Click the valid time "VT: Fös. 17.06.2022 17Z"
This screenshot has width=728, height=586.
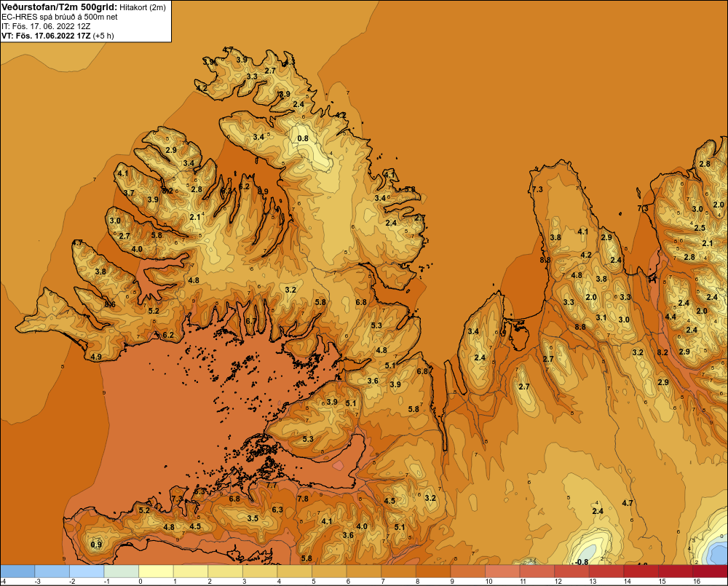click(x=46, y=35)
